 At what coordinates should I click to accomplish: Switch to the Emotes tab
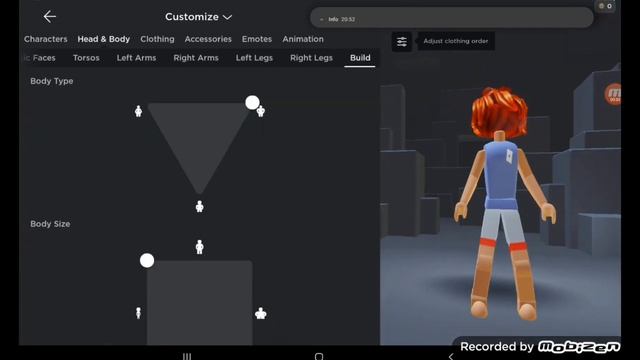click(257, 39)
